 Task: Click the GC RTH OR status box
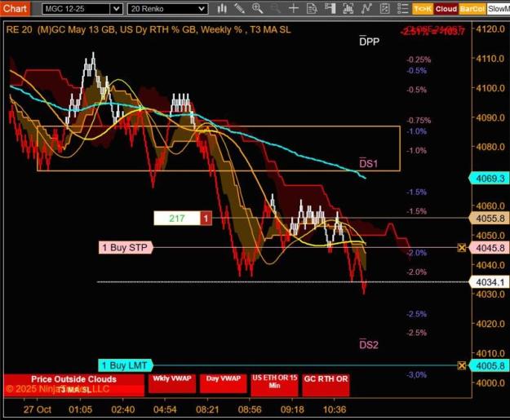326,385
